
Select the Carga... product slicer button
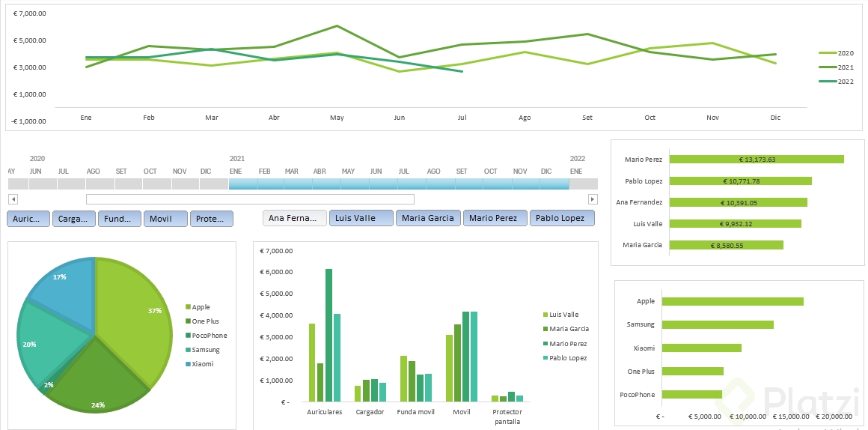click(74, 218)
